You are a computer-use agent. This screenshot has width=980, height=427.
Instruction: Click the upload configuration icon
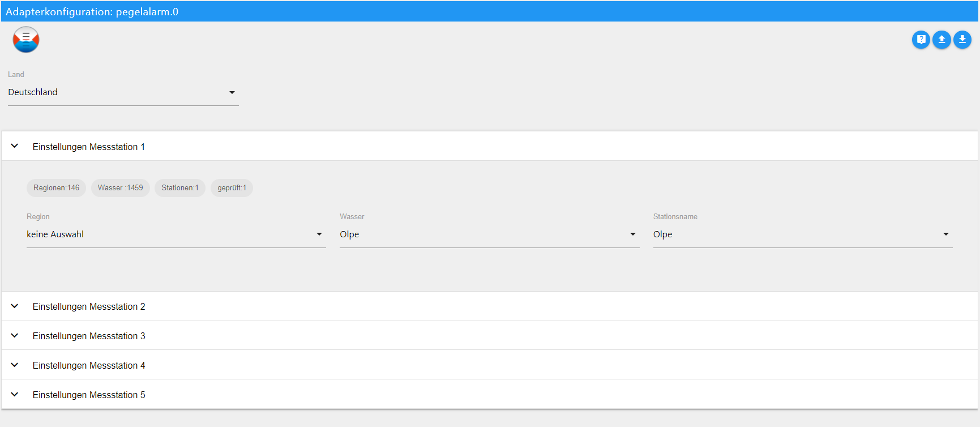942,40
